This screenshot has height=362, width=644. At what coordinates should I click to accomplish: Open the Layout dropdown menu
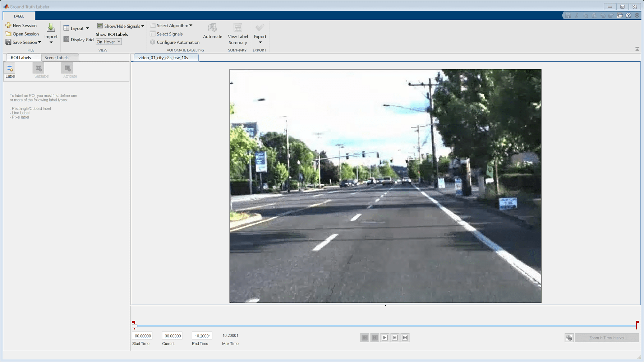(77, 28)
